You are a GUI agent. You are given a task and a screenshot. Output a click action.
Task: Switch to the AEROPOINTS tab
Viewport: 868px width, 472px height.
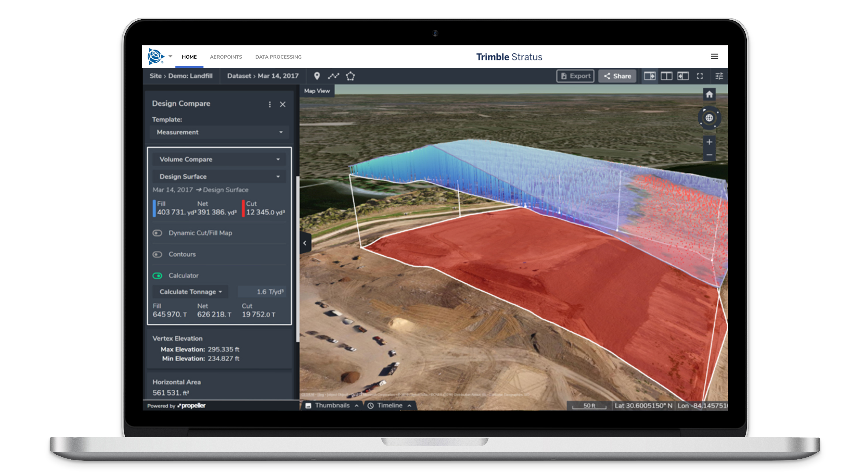click(226, 57)
